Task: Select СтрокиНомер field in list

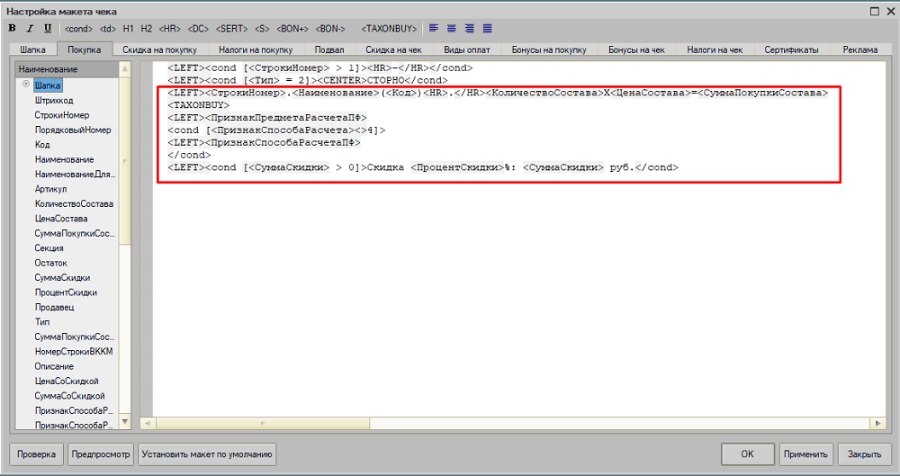Action: (62, 115)
